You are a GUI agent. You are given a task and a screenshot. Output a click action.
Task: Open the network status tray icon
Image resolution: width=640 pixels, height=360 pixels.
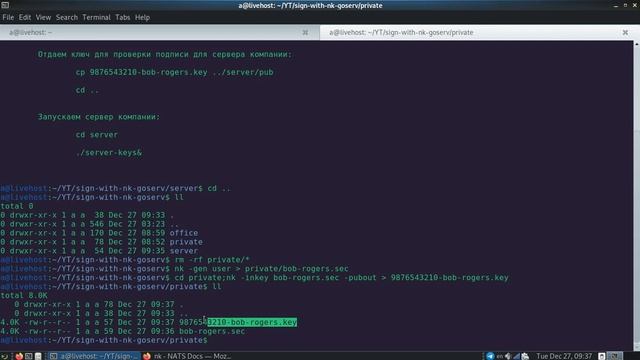tap(517, 356)
